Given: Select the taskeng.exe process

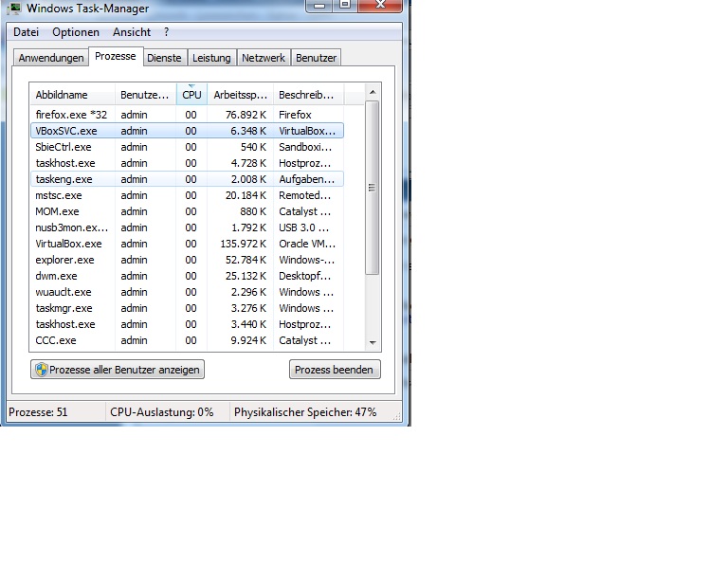Looking at the screenshot, I should (187, 179).
